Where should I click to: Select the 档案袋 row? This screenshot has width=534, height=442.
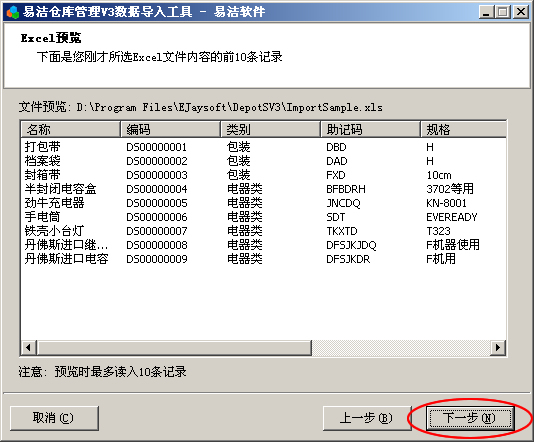pos(264,161)
